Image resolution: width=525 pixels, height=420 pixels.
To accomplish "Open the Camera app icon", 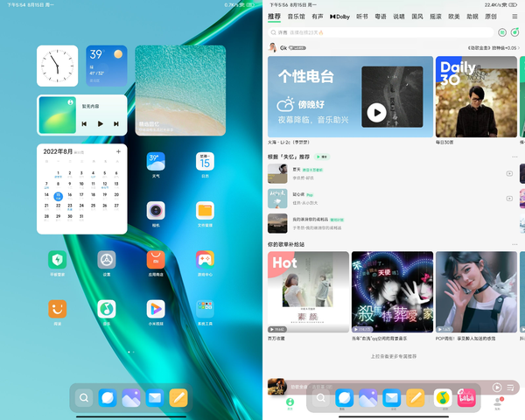I will 156,210.
